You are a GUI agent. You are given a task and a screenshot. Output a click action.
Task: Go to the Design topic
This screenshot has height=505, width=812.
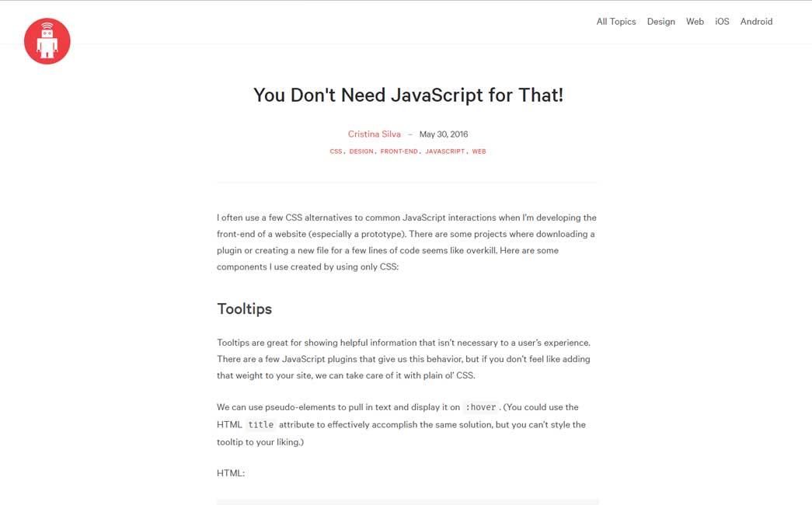click(x=660, y=22)
